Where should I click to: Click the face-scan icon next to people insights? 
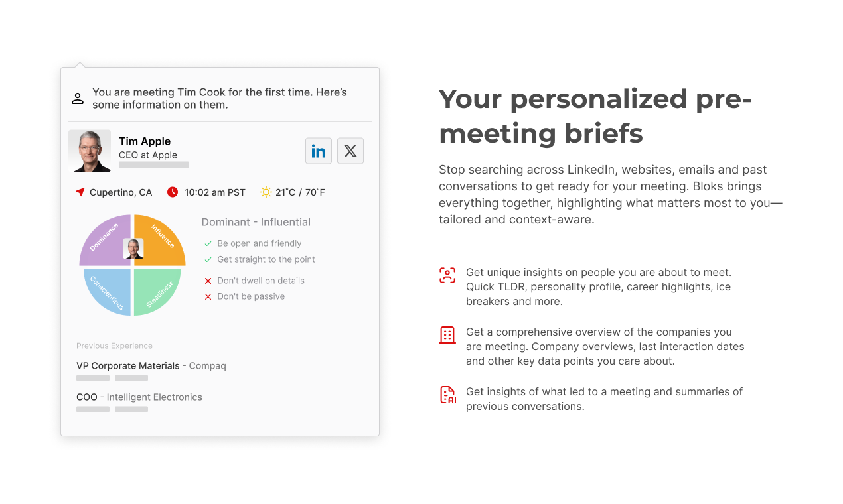(447, 275)
